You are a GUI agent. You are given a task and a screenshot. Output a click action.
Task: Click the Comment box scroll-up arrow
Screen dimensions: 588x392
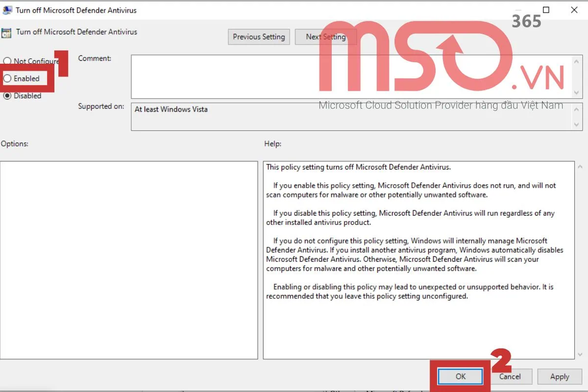[577, 60]
